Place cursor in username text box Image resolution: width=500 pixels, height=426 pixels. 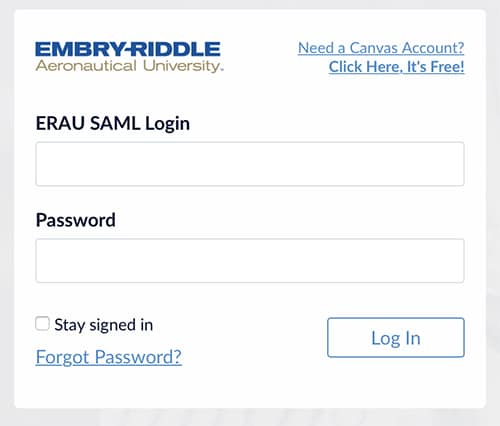(x=250, y=164)
